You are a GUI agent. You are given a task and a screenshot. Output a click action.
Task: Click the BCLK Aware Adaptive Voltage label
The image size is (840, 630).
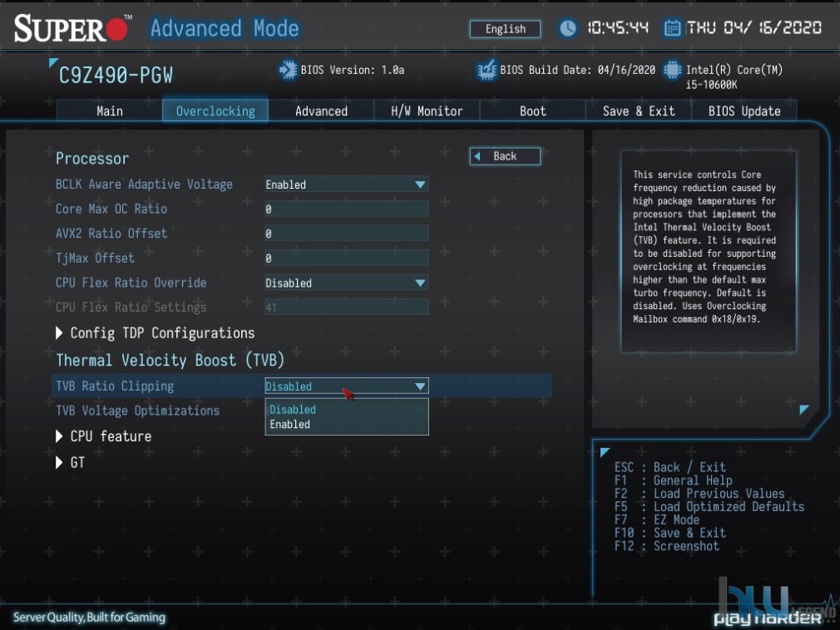(x=144, y=185)
